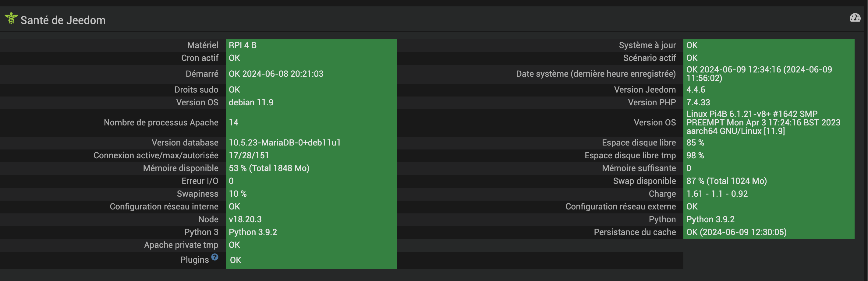Click the Plugins label
Screen dimensions: 868x281
(x=194, y=260)
